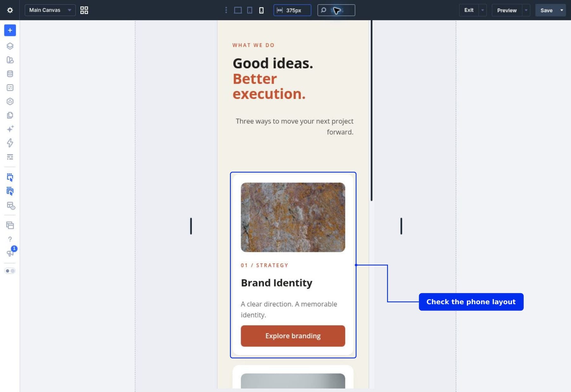Open the AI sparkle icon
571x392 pixels.
pyautogui.click(x=10, y=129)
